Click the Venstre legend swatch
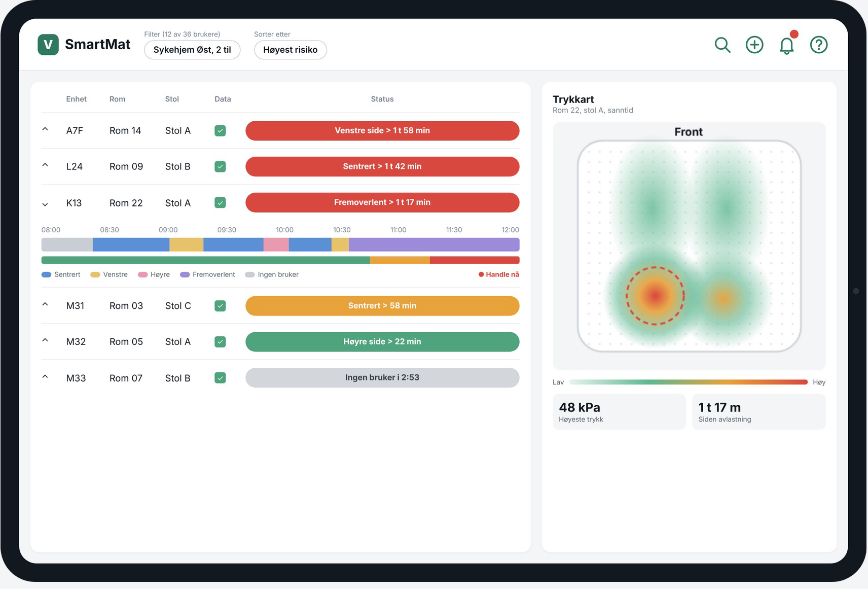This screenshot has width=868, height=589. pos(95,274)
